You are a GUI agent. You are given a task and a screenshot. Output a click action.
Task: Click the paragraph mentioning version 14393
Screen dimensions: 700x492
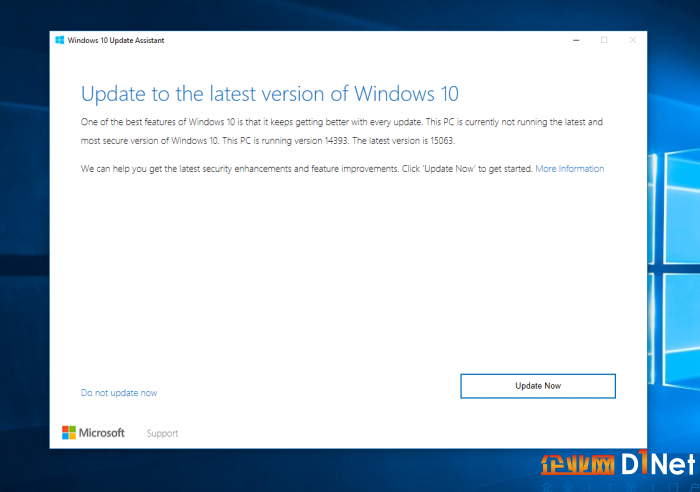click(342, 131)
